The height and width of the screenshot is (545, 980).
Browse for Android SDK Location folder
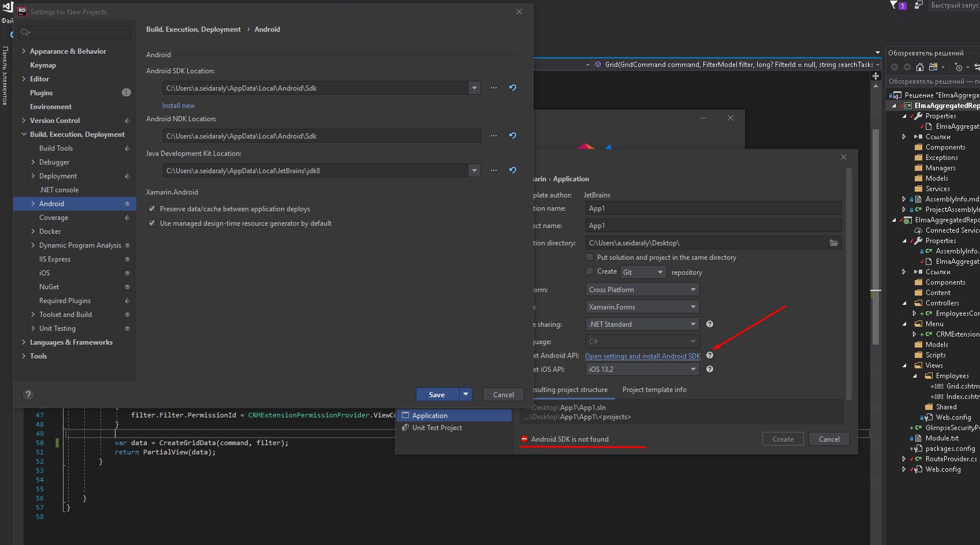click(x=494, y=88)
